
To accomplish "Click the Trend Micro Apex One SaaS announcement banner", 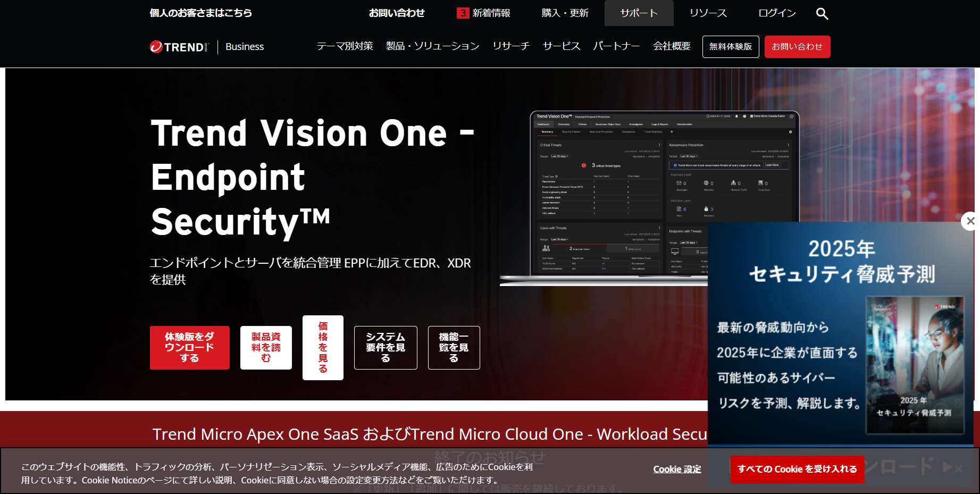I will (430, 434).
